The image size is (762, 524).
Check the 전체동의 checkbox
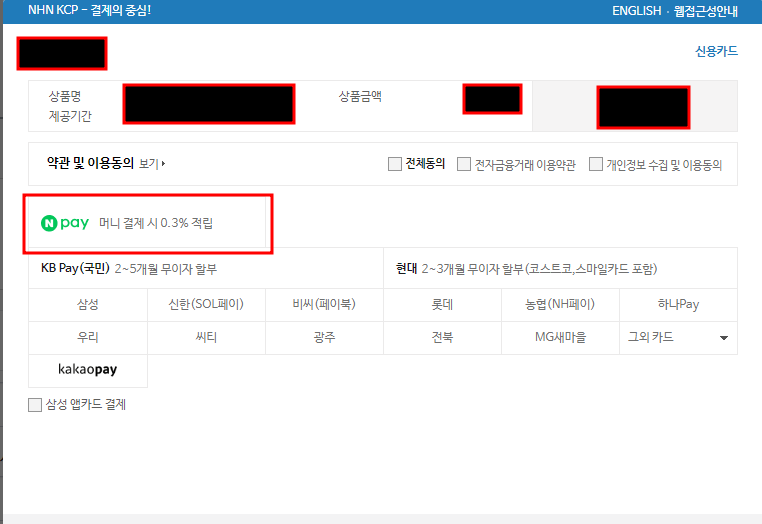(x=395, y=164)
